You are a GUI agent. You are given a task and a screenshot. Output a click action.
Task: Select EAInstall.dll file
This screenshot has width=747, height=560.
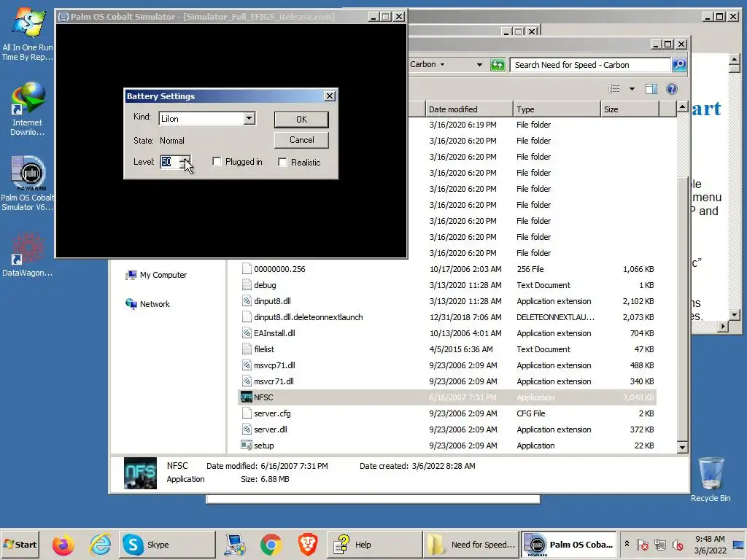[274, 333]
